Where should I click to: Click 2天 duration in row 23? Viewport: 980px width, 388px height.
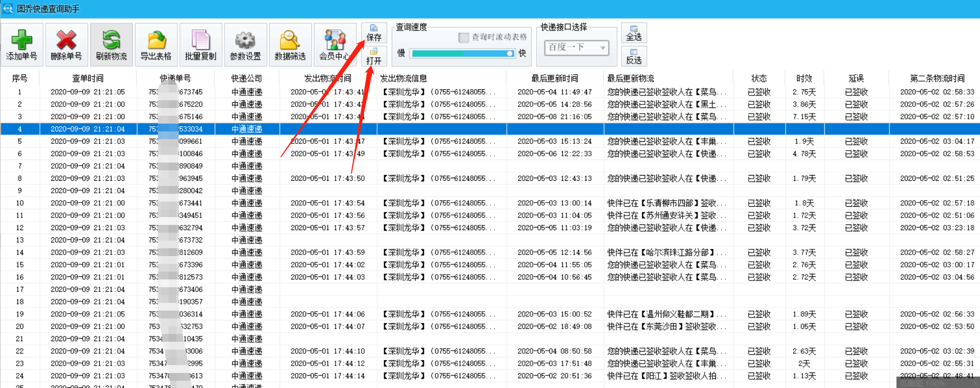[804, 364]
